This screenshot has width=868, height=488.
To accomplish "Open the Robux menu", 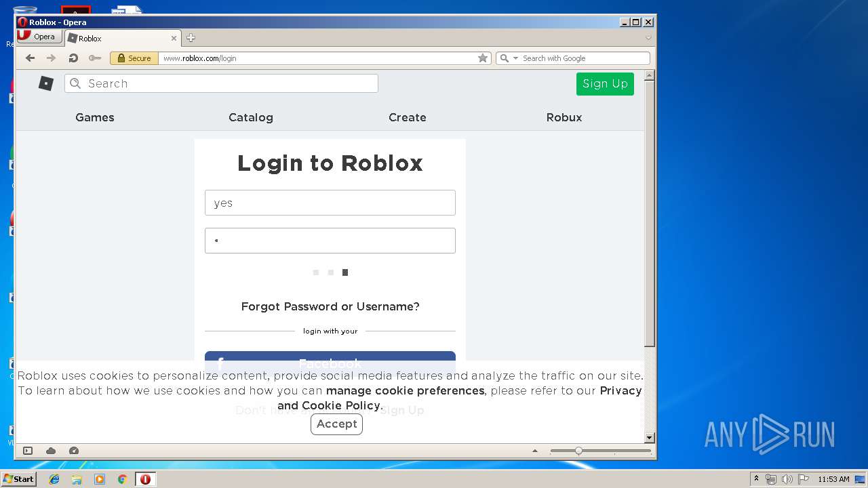I will (564, 117).
